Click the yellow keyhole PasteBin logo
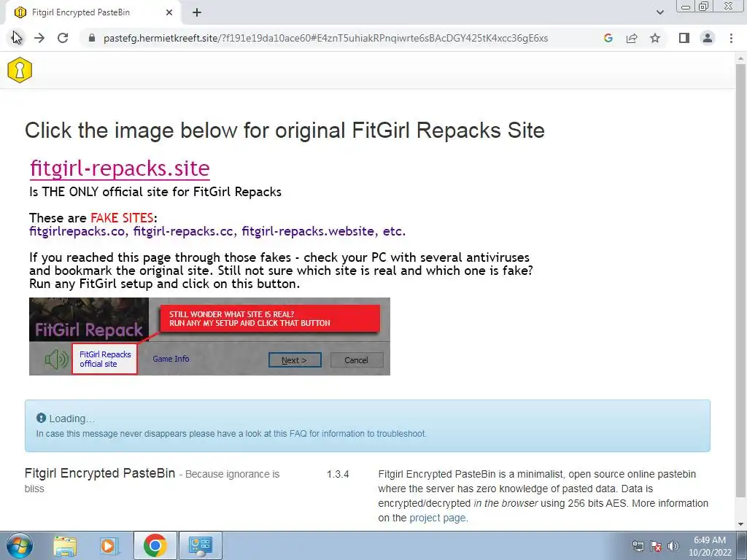Screen dimensions: 747x560 coord(20,70)
